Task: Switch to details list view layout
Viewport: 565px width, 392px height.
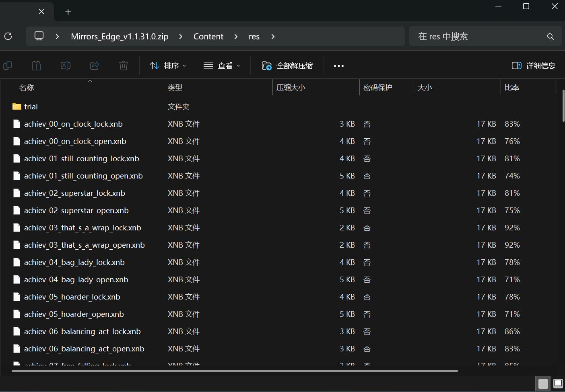Action: pos(543,384)
